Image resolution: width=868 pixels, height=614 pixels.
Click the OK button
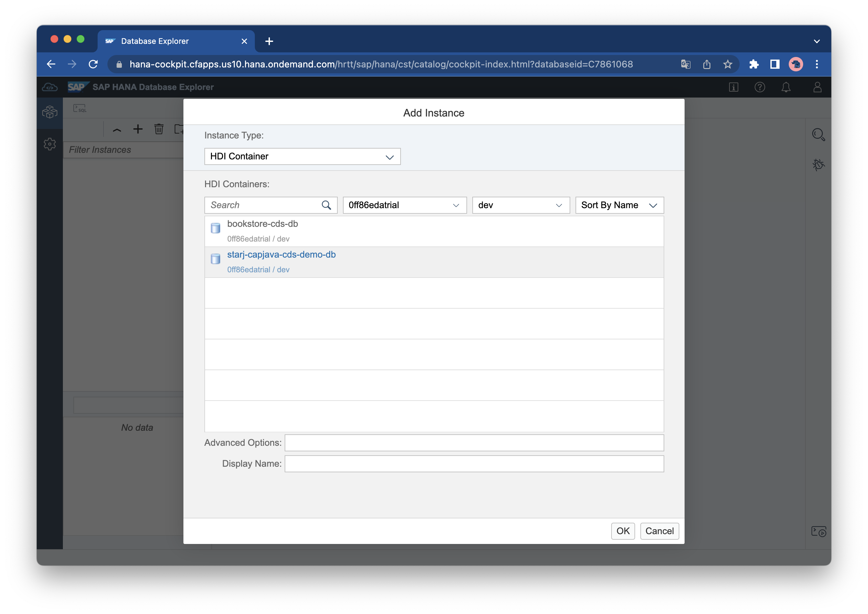click(622, 531)
